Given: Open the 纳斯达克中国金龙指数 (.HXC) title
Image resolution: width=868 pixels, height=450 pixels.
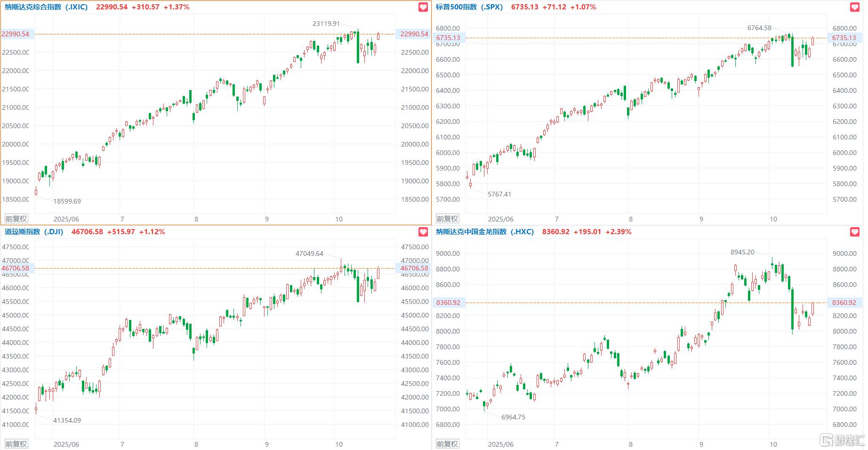Looking at the screenshot, I should tap(484, 232).
